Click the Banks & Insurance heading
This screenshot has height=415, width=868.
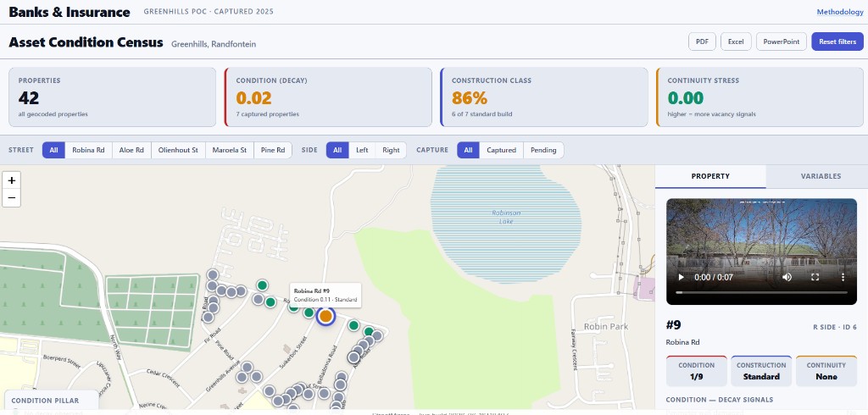pyautogui.click(x=70, y=12)
